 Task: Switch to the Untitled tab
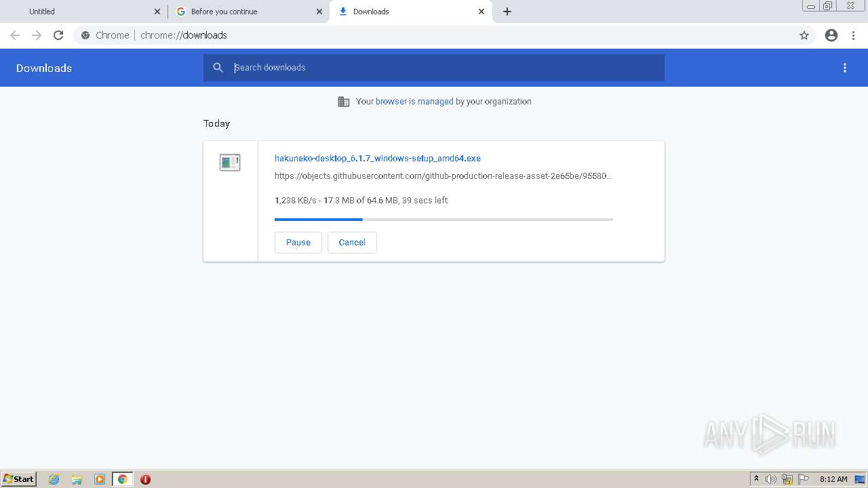click(85, 12)
